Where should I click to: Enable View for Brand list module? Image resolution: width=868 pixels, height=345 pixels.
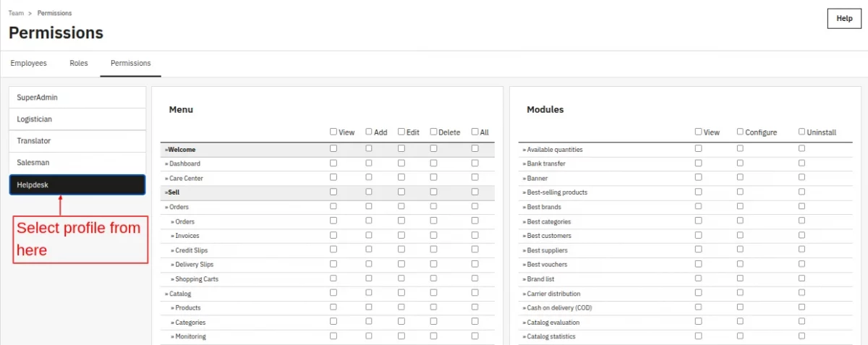pyautogui.click(x=699, y=278)
